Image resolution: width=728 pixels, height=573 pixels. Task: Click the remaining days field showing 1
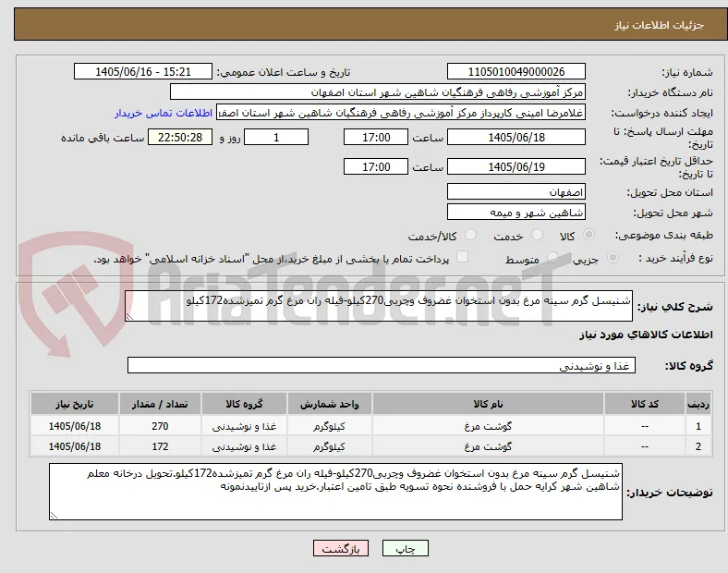tap(276, 137)
